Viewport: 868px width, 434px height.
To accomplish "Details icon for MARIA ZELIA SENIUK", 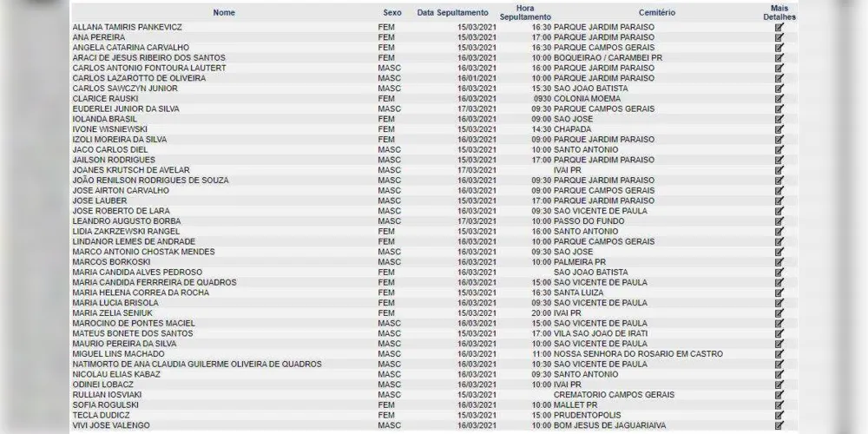I will (779, 313).
